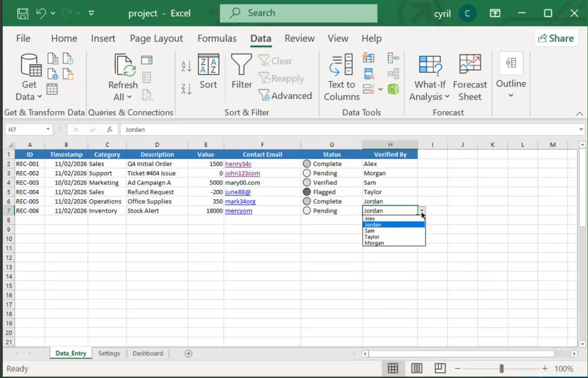Viewport: 588px width, 378px height.
Task: Open the june88@ email link
Action: (x=238, y=192)
